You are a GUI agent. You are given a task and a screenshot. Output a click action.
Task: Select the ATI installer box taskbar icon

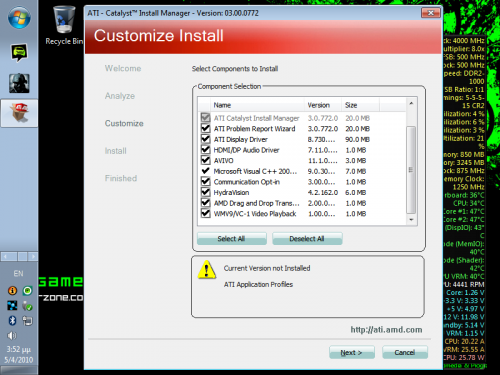click(19, 113)
